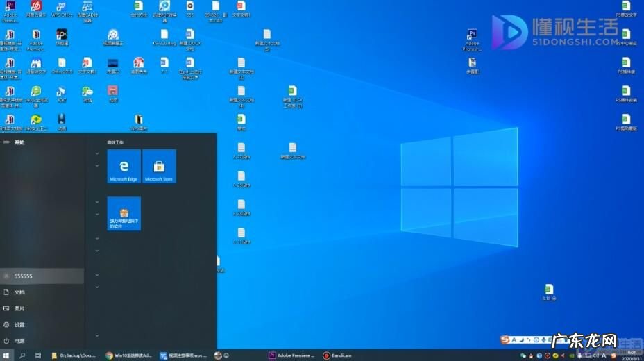Select user account 555555 in Start menu
Screen dimensions: 644x361
(x=42, y=276)
